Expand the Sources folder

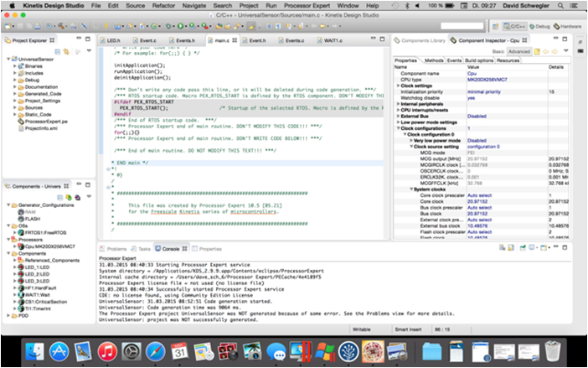(x=15, y=107)
